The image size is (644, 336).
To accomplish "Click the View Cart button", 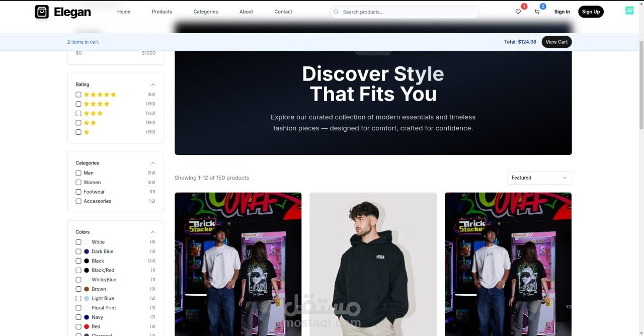I will pos(556,42).
